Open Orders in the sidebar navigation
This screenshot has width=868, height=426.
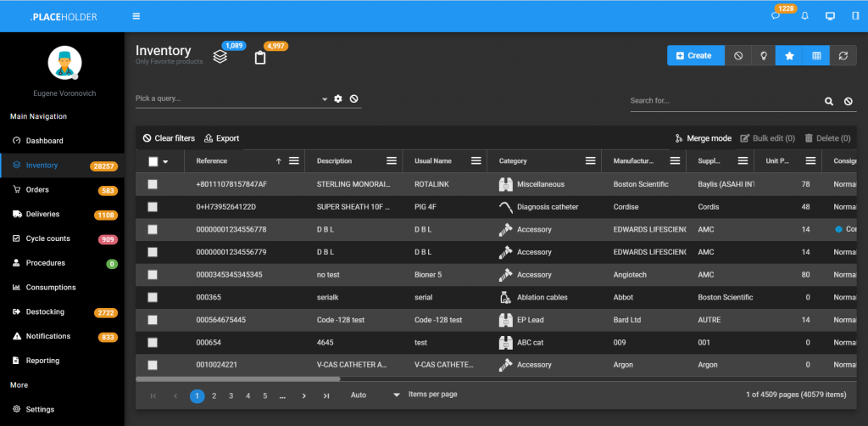point(37,190)
